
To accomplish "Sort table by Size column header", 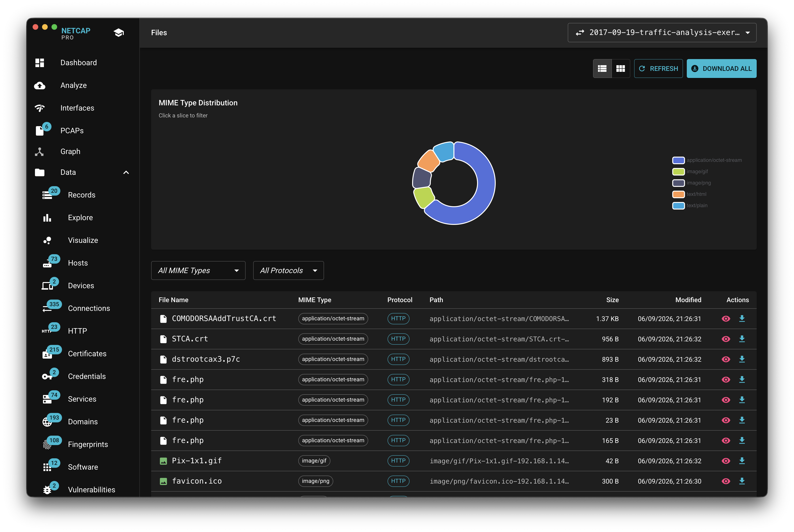I will click(x=612, y=300).
